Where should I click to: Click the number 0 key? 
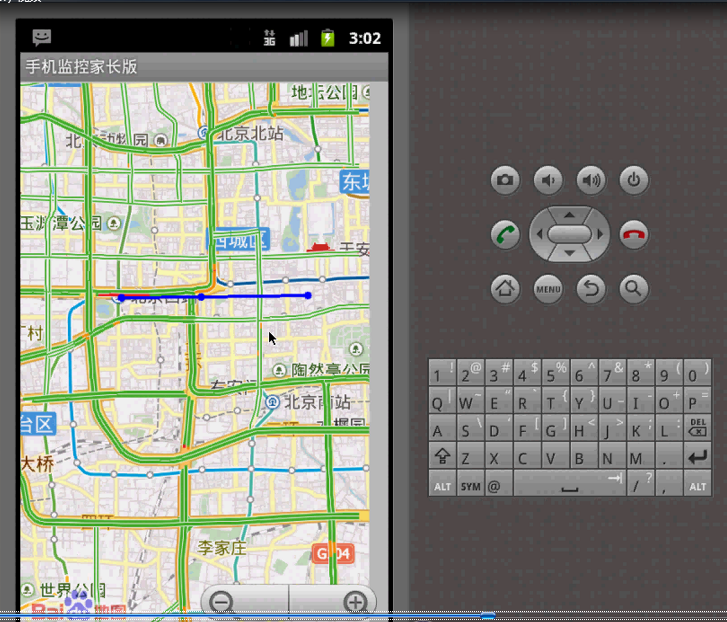(697, 373)
